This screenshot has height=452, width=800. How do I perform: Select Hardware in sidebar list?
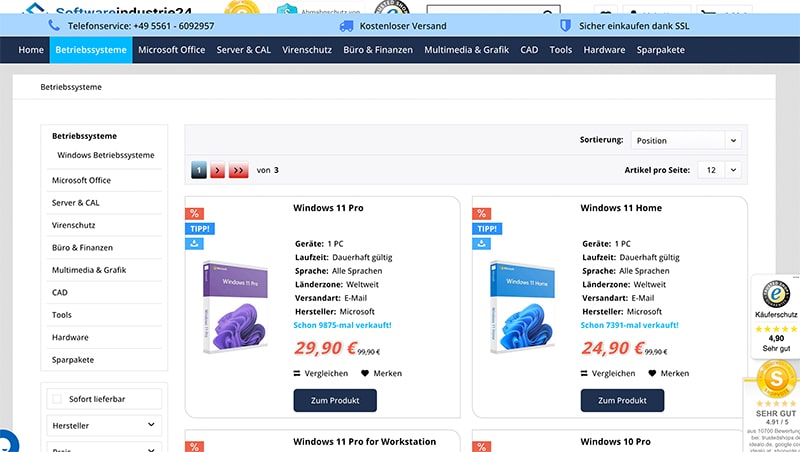click(70, 337)
